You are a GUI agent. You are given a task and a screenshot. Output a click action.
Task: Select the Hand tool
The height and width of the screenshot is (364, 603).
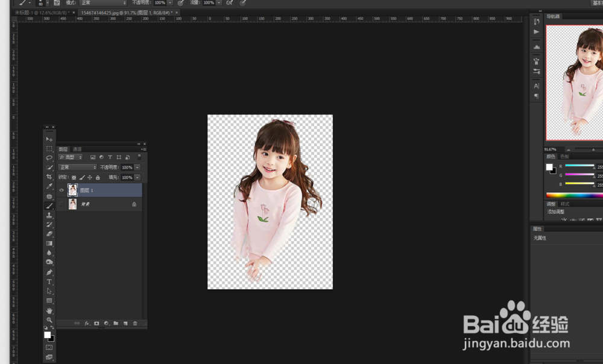tap(49, 310)
